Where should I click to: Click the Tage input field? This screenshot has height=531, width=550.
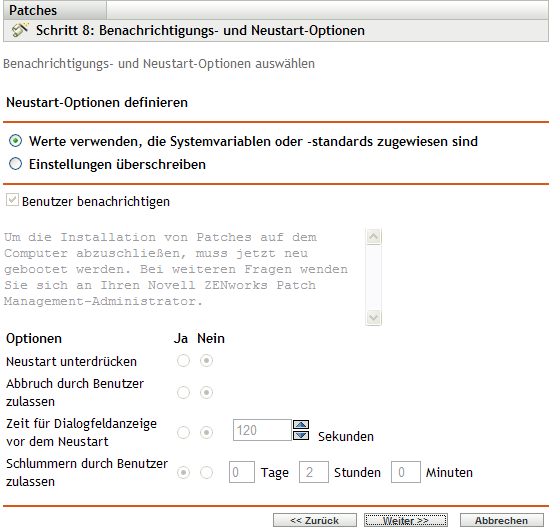tap(242, 472)
